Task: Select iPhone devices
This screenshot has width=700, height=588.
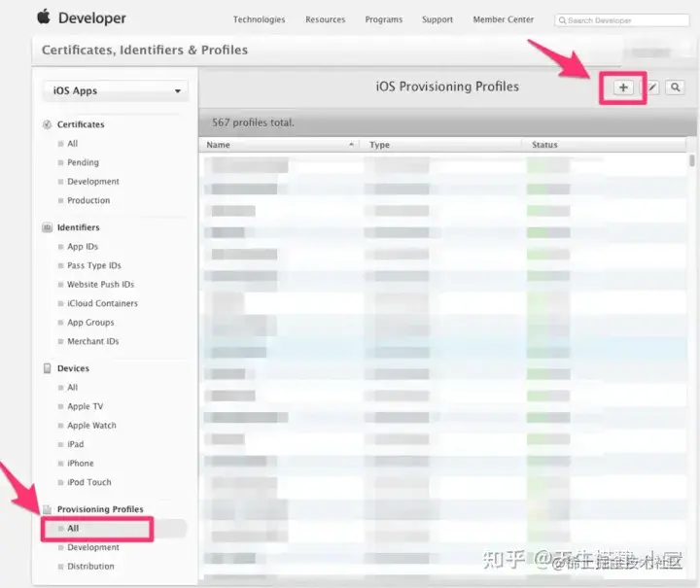Action: (81, 464)
